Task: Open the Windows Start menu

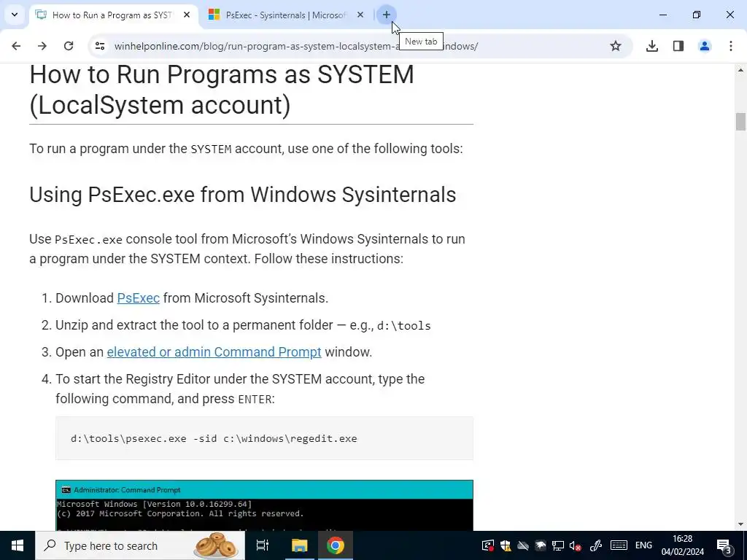Action: (x=18, y=545)
